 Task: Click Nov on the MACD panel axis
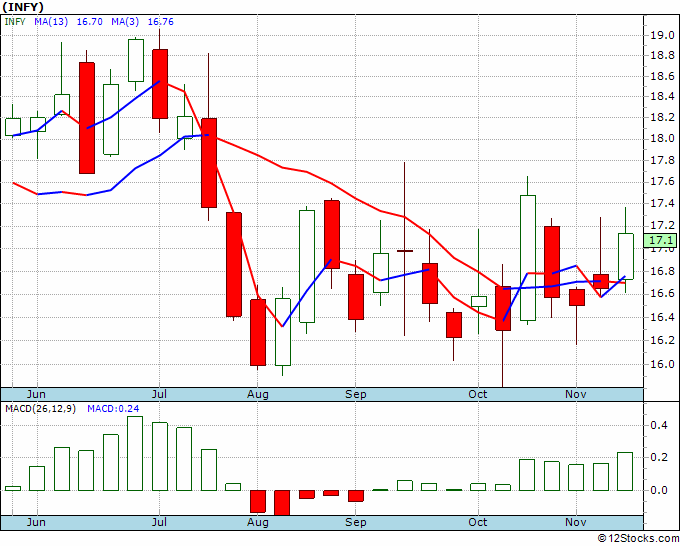[x=576, y=522]
